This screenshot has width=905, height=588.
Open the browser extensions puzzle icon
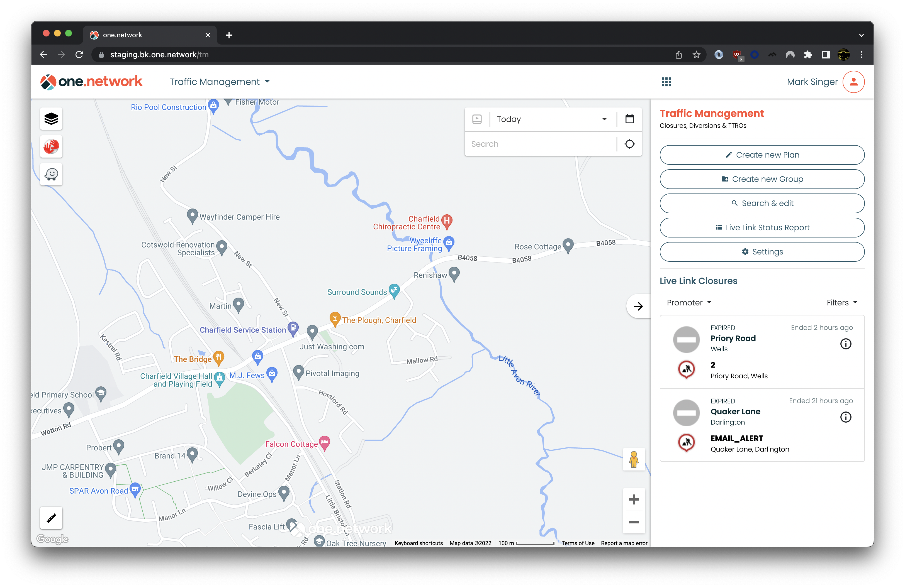(808, 55)
